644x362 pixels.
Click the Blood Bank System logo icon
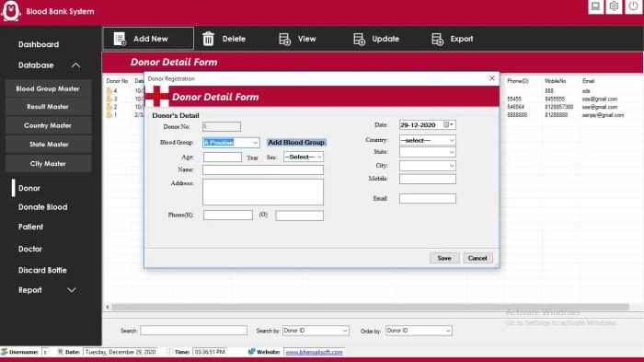click(11, 11)
